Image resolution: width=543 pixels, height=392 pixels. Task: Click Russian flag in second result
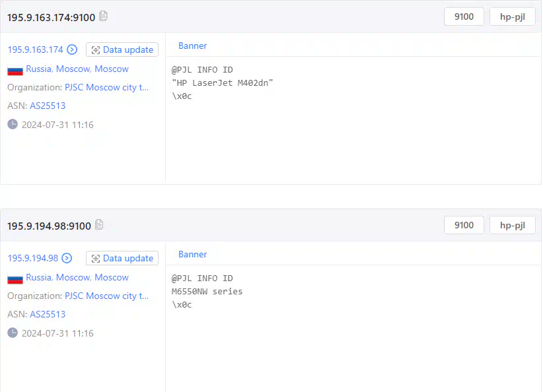[x=15, y=279]
